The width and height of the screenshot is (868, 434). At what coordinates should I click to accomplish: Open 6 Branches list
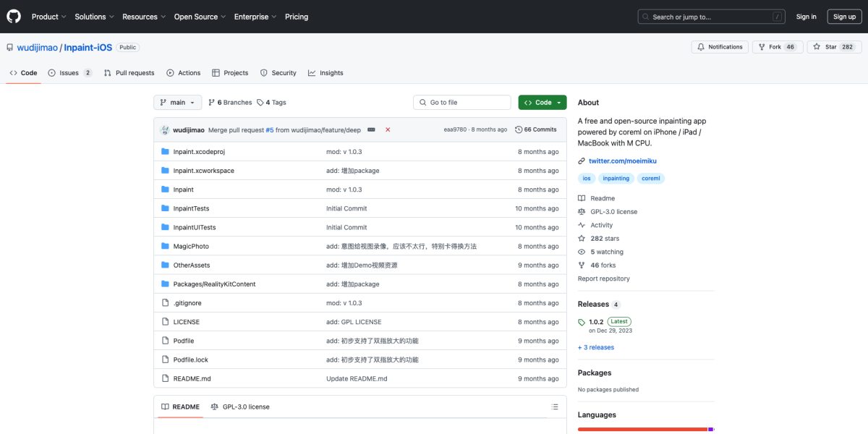point(230,103)
